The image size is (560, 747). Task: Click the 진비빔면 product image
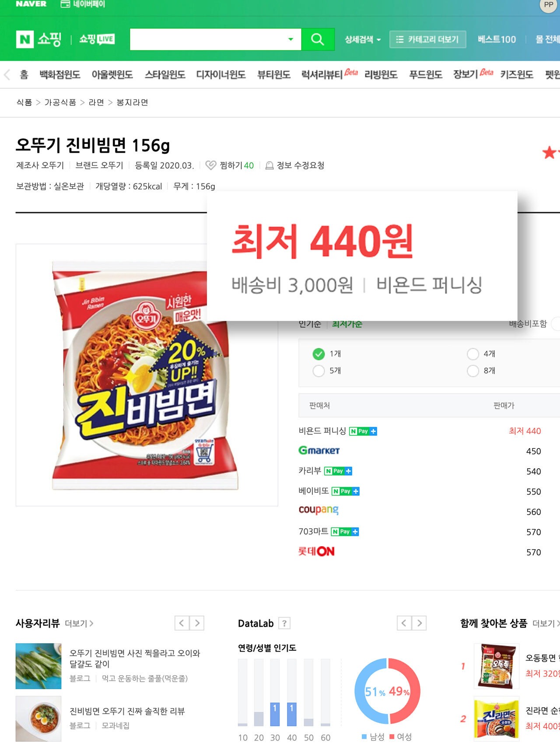tap(147, 375)
